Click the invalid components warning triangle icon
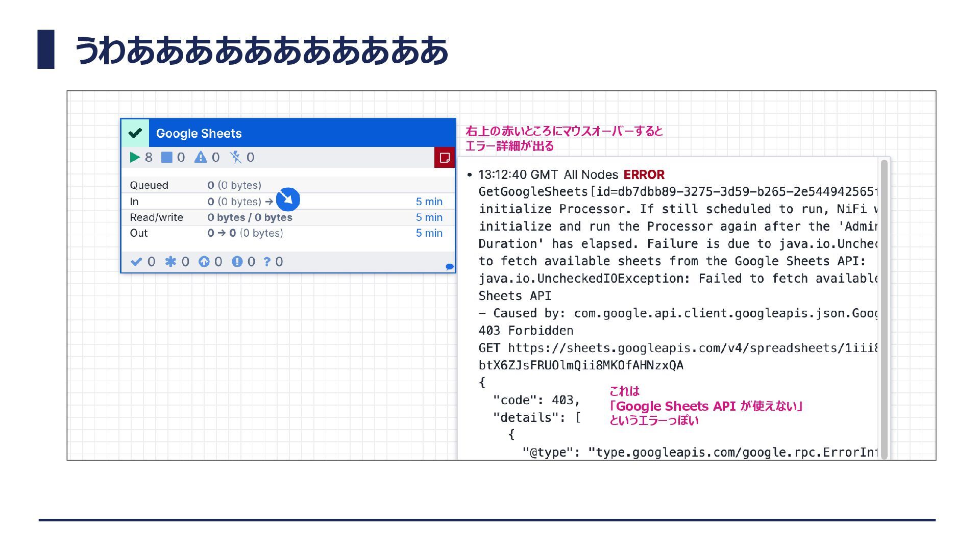980x551 pixels. (201, 157)
